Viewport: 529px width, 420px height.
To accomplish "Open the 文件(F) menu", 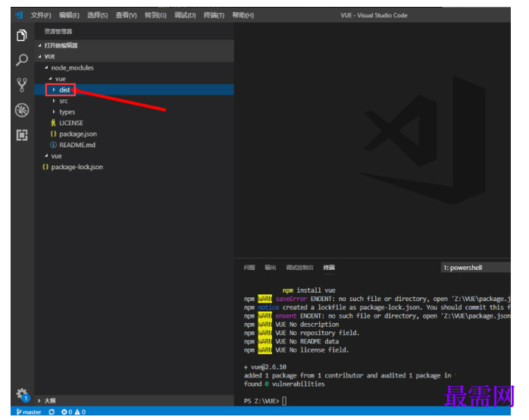I will click(41, 15).
